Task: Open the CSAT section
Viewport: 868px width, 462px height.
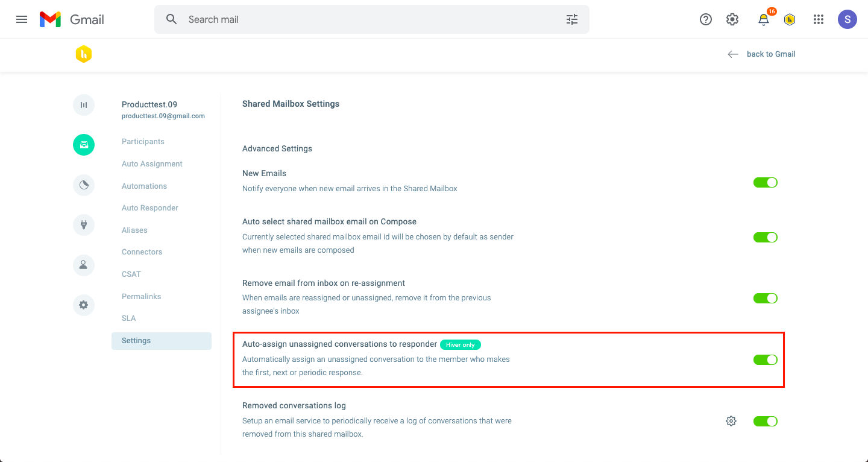Action: 131,274
